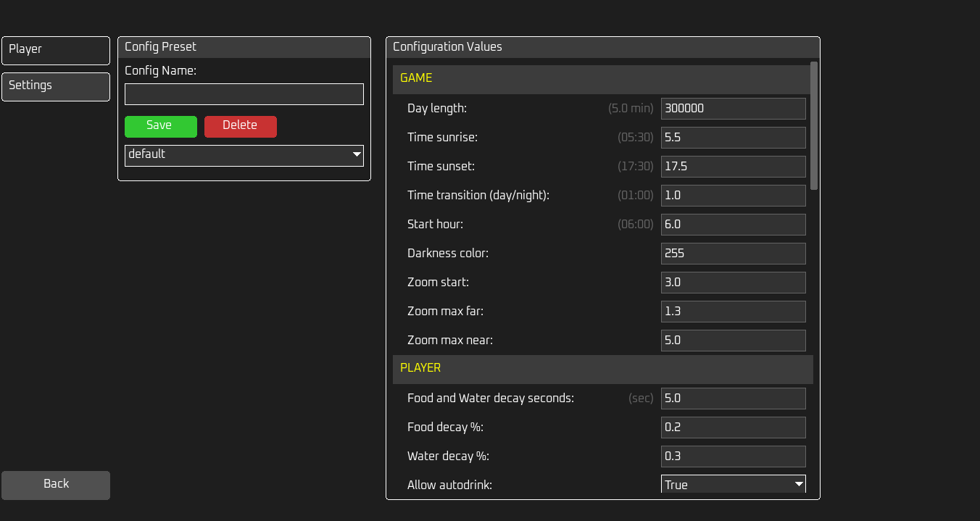
Task: Open the Player tab
Action: [56, 50]
